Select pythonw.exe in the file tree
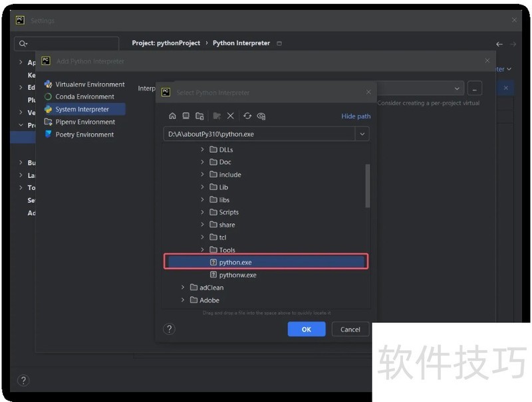The image size is (532, 402). (237, 275)
